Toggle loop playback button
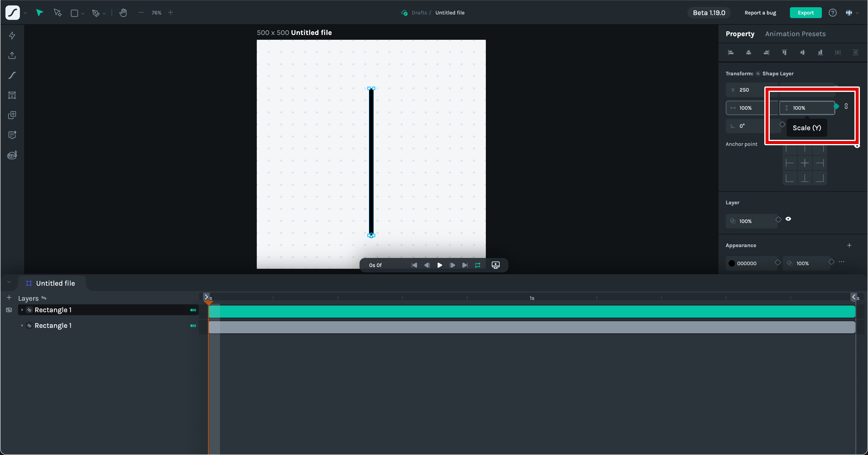Screen dimensions: 868x455 click(477, 265)
